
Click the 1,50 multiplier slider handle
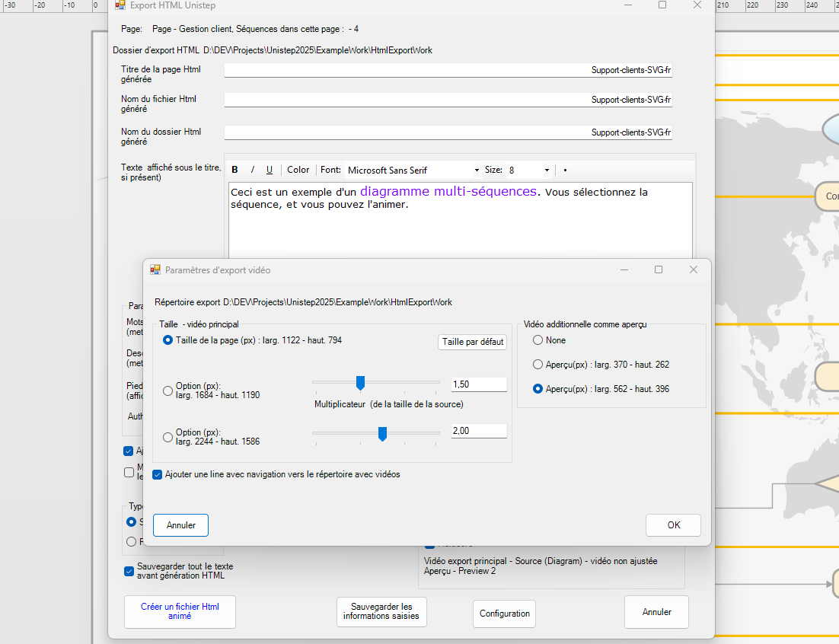click(x=361, y=382)
